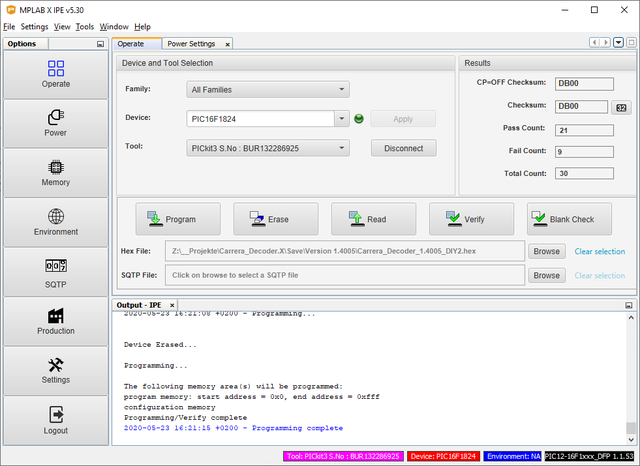Show opened documents list dropdown arrow

[618, 42]
